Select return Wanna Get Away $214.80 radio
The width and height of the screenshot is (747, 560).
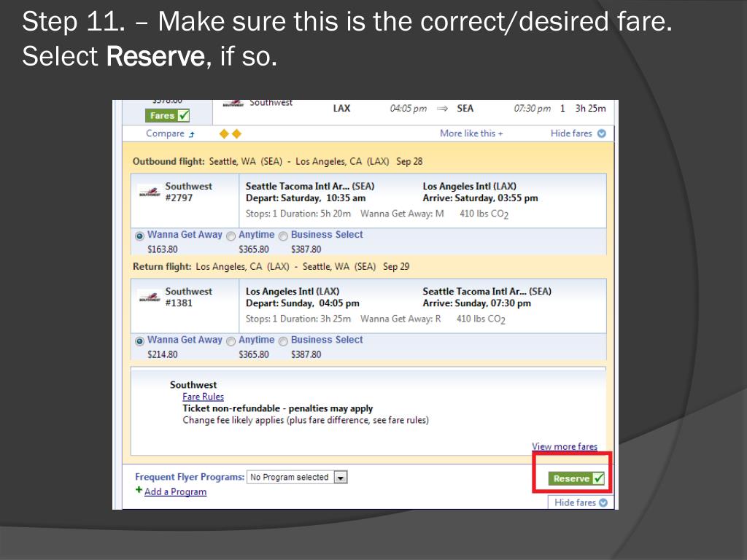click(139, 341)
